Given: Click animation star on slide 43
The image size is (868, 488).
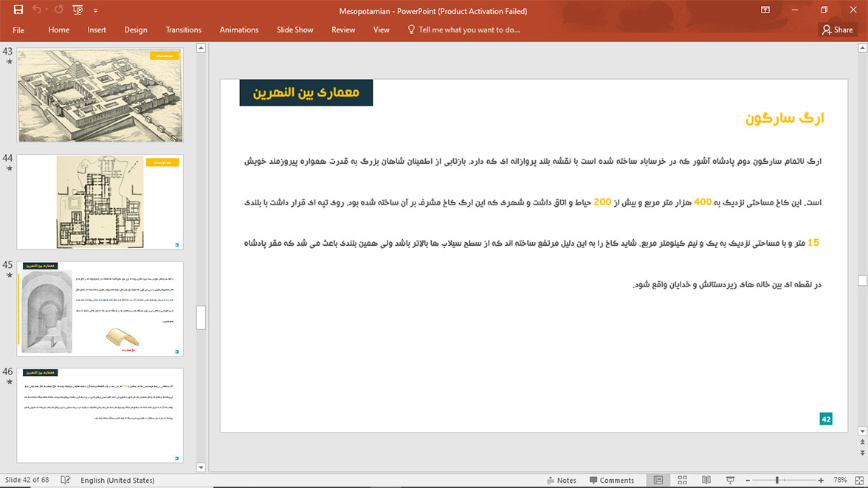Looking at the screenshot, I should [9, 61].
